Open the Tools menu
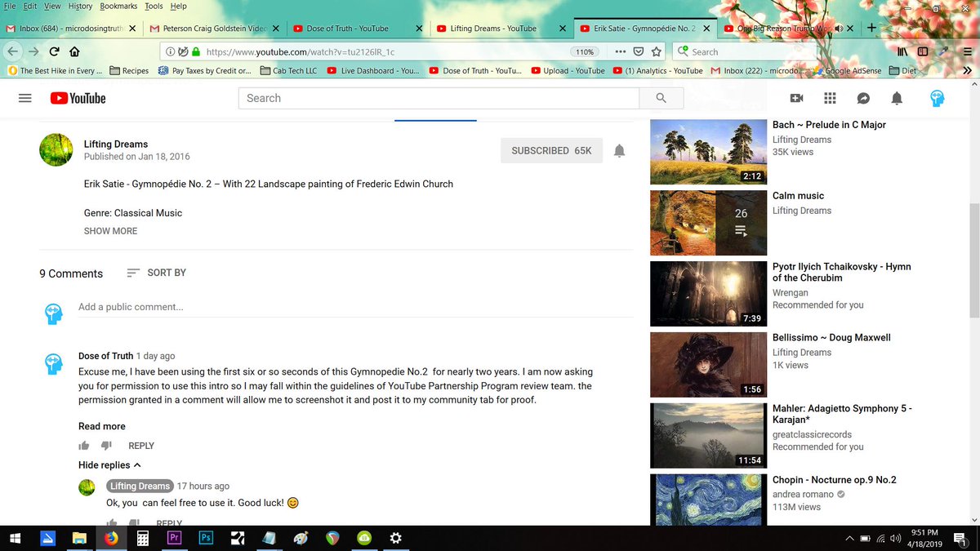 tap(154, 6)
